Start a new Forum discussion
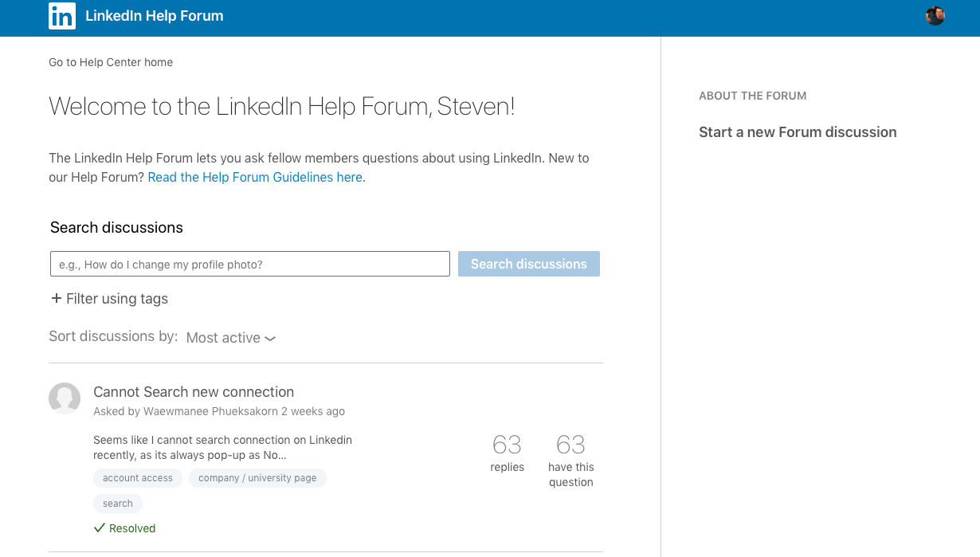 (x=798, y=132)
